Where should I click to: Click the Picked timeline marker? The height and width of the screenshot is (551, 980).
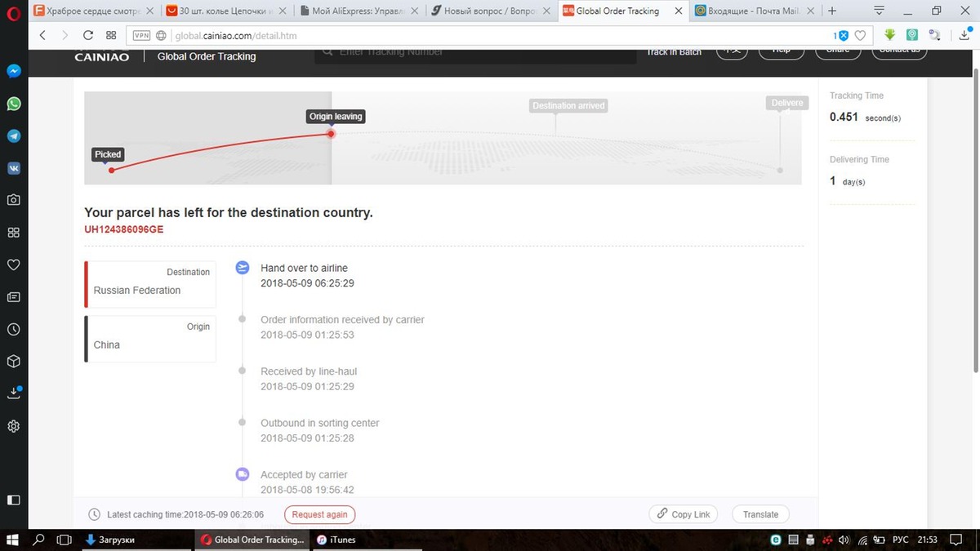[x=108, y=154]
